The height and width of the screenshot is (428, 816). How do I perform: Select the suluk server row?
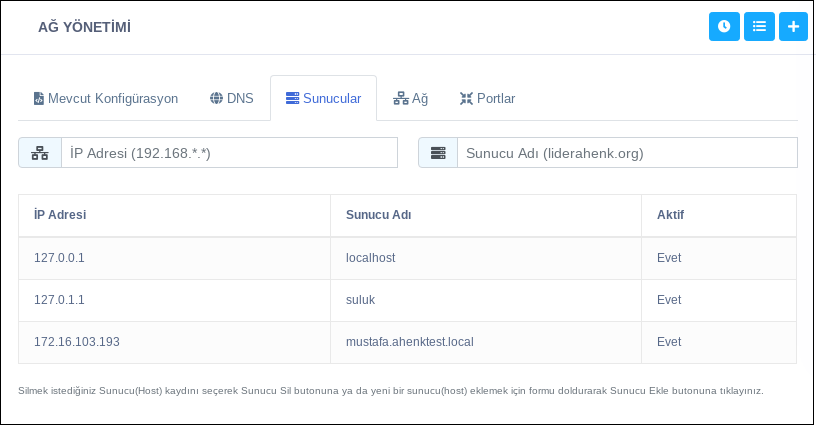tap(360, 300)
